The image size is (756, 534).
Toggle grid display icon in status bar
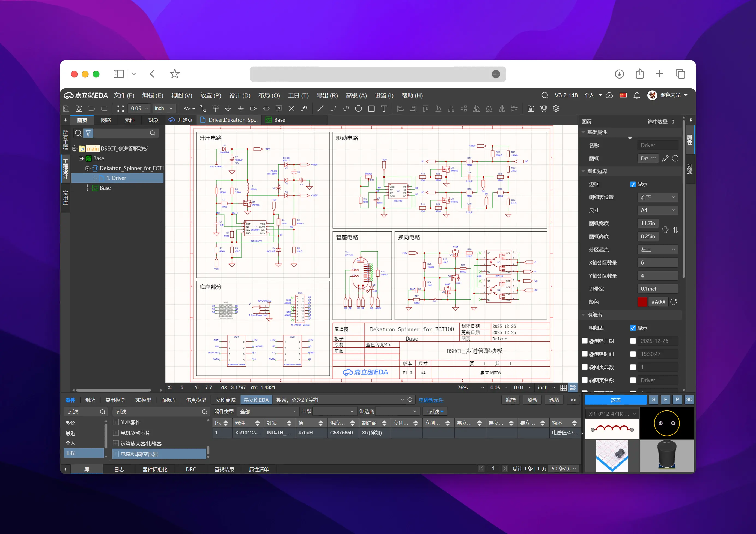point(563,388)
